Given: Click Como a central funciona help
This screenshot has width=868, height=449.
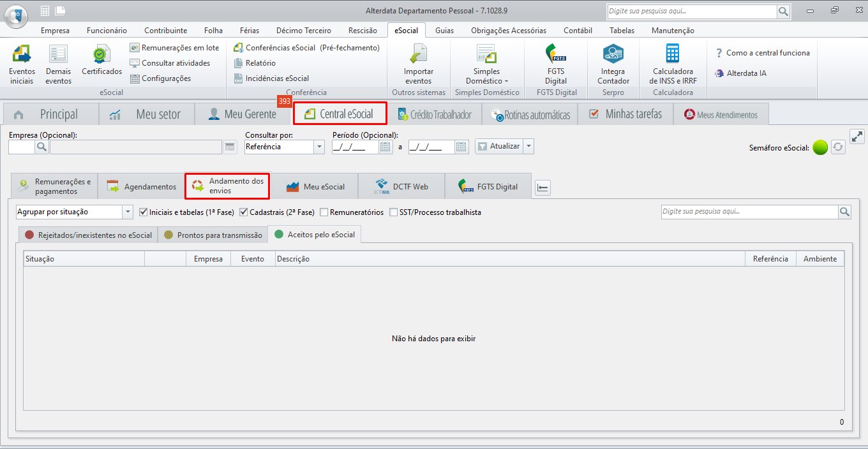Looking at the screenshot, I should (763, 53).
